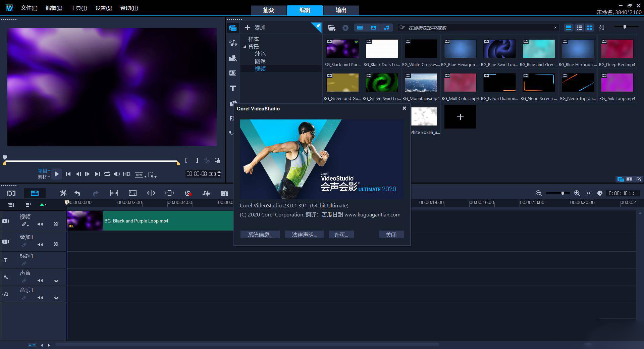Toggle photo visibility in library

coord(373,28)
